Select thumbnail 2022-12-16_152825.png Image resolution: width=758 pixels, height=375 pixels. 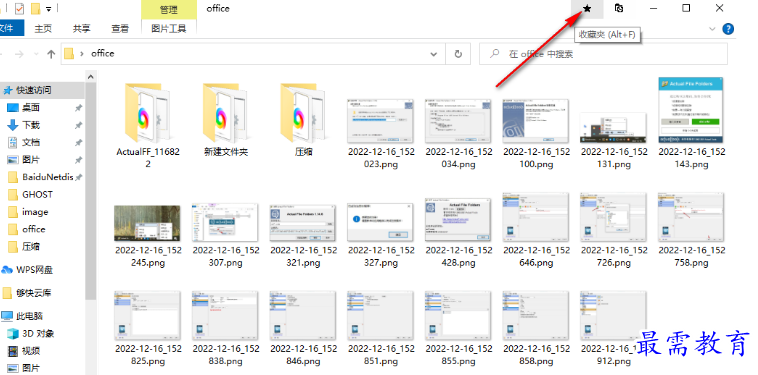(148, 329)
